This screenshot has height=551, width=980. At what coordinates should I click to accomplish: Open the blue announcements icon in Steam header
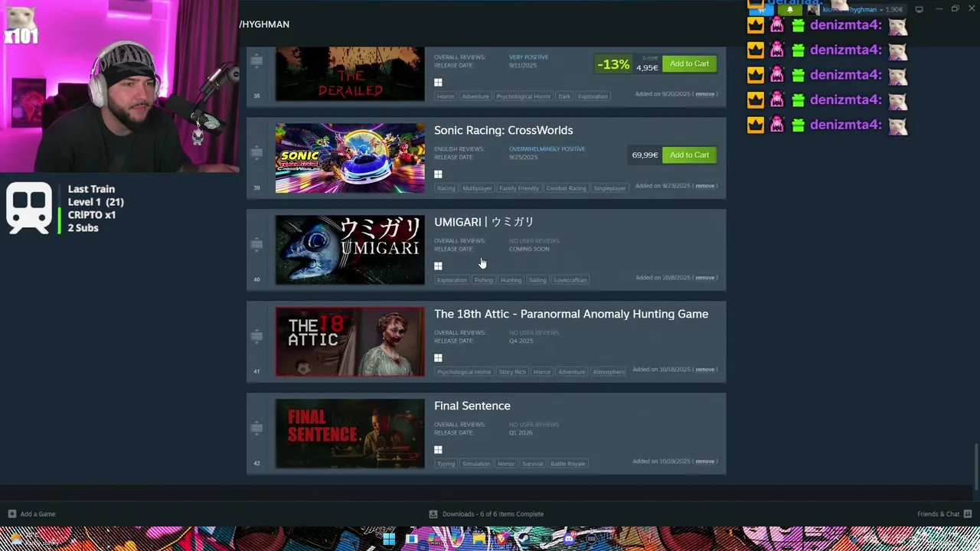point(762,10)
